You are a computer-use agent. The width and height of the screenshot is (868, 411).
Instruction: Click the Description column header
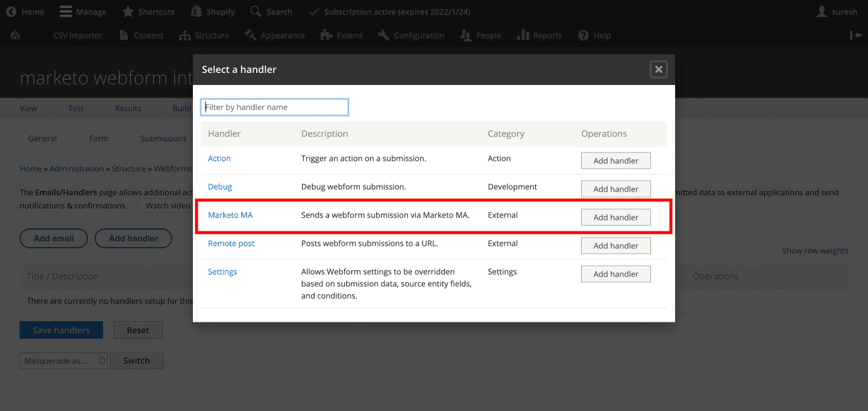[325, 134]
